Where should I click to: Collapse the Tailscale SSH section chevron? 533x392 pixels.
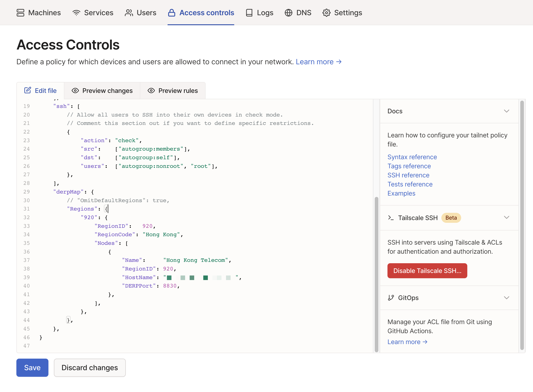coord(506,218)
